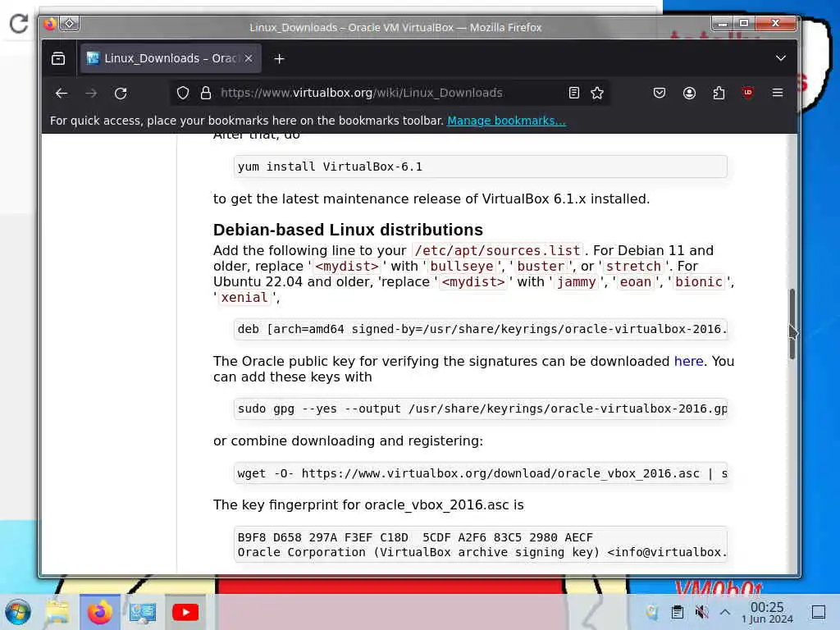Screen dimensions: 840x630
Task: Click the 'jammy' code word
Action: click(x=576, y=282)
